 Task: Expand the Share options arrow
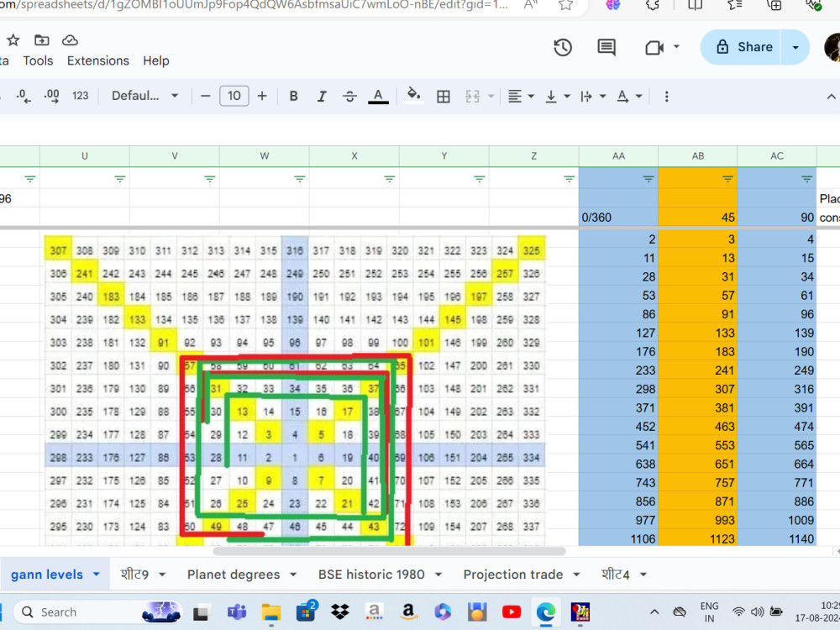click(795, 47)
